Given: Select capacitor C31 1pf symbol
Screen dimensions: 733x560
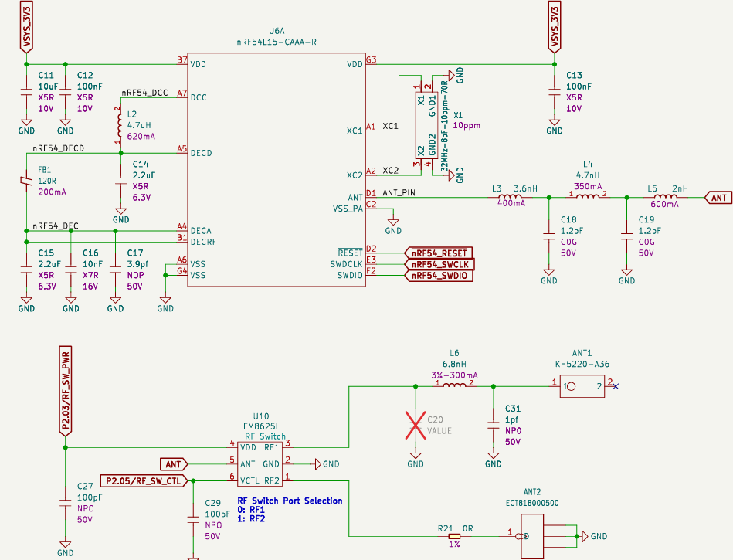Looking at the screenshot, I should (x=494, y=426).
